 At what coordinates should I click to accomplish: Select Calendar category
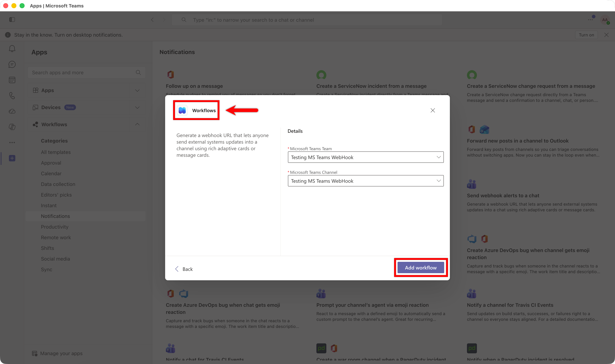(x=51, y=173)
